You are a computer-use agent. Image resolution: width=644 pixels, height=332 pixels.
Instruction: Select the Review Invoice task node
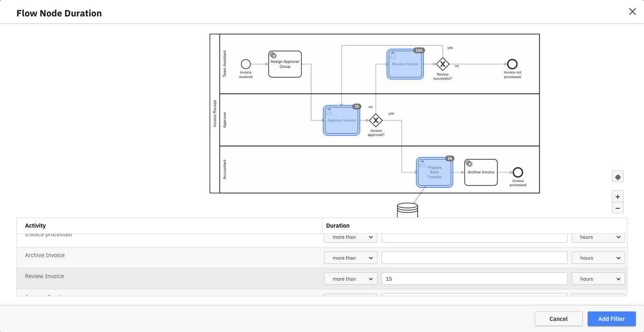click(405, 64)
